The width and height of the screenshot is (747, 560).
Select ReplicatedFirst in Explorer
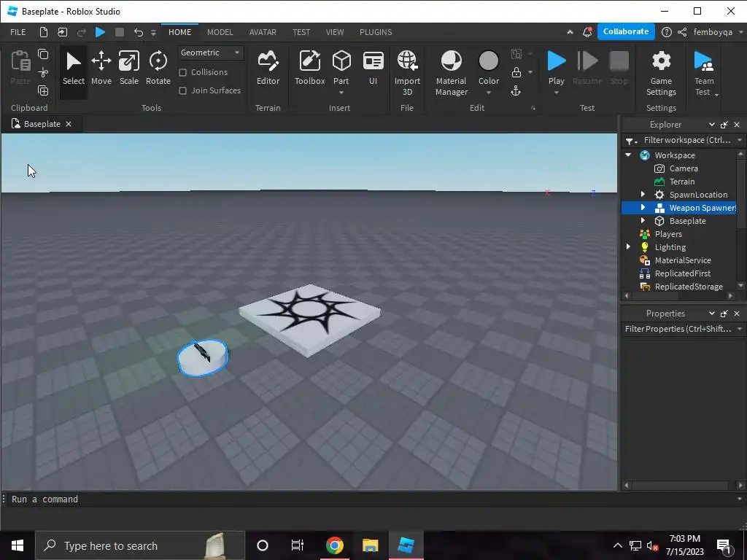(682, 273)
